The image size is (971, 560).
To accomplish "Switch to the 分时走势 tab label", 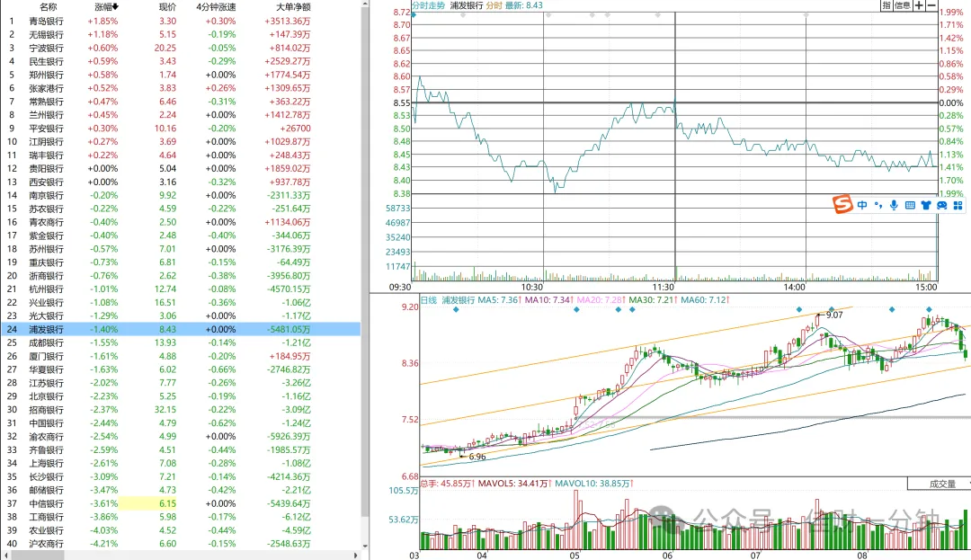I will (429, 5).
